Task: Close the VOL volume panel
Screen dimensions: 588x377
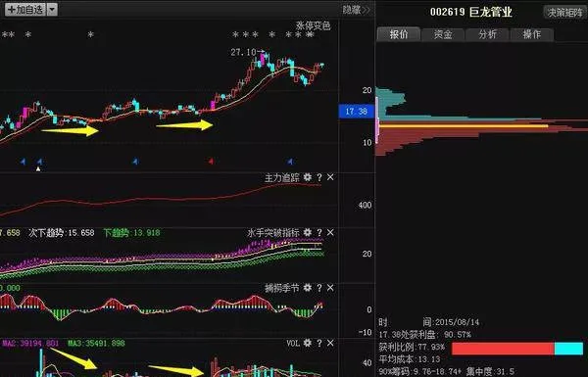Action: [330, 343]
